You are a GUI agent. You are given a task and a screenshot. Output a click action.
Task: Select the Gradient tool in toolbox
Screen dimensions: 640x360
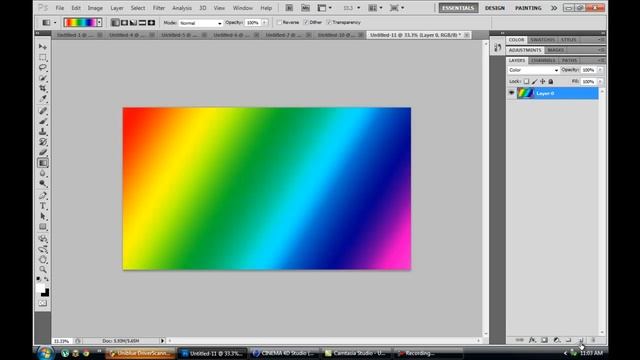43,163
